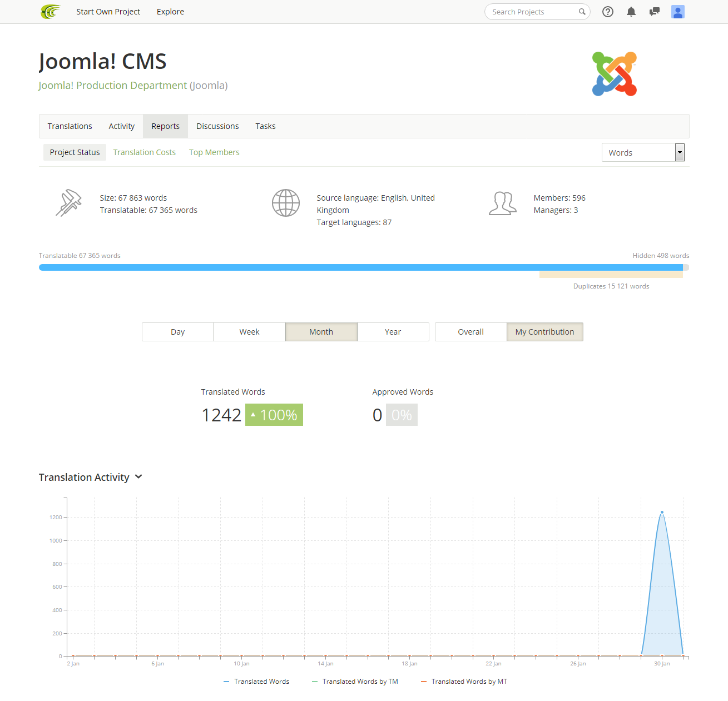The height and width of the screenshot is (701, 728).
Task: Select the Day period
Action: coord(178,332)
